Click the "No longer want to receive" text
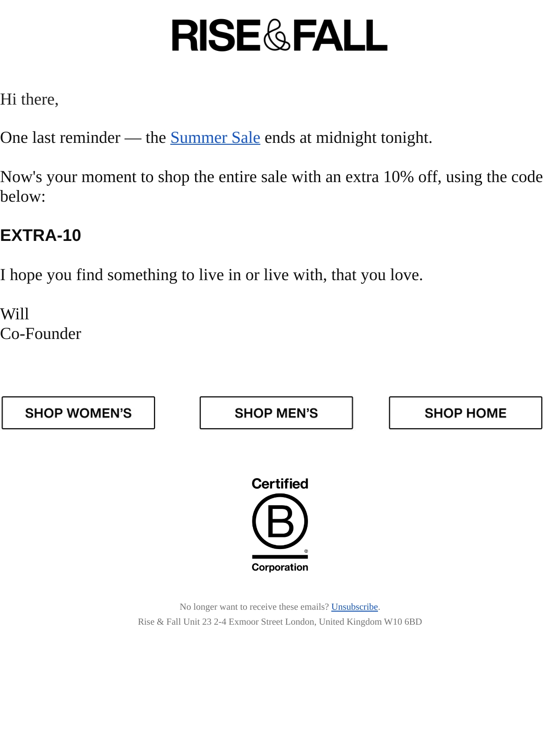Image resolution: width=560 pixels, height=747 pixels. (254, 607)
